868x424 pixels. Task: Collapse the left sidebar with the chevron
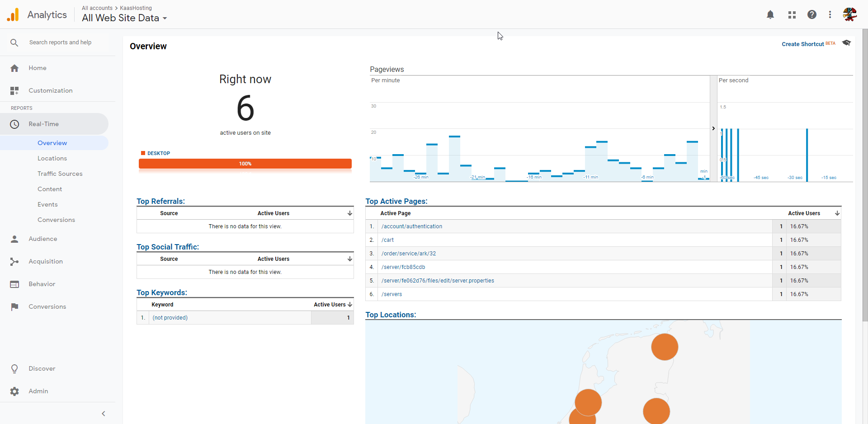pyautogui.click(x=104, y=414)
